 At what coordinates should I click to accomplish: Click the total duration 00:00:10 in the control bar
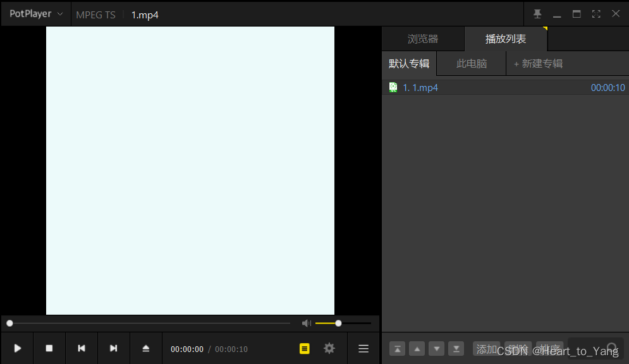coord(231,349)
